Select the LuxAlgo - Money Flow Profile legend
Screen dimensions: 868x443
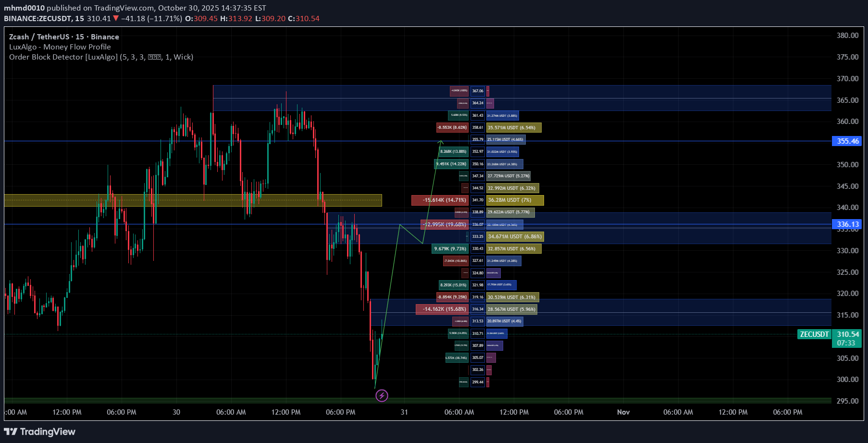(59, 47)
